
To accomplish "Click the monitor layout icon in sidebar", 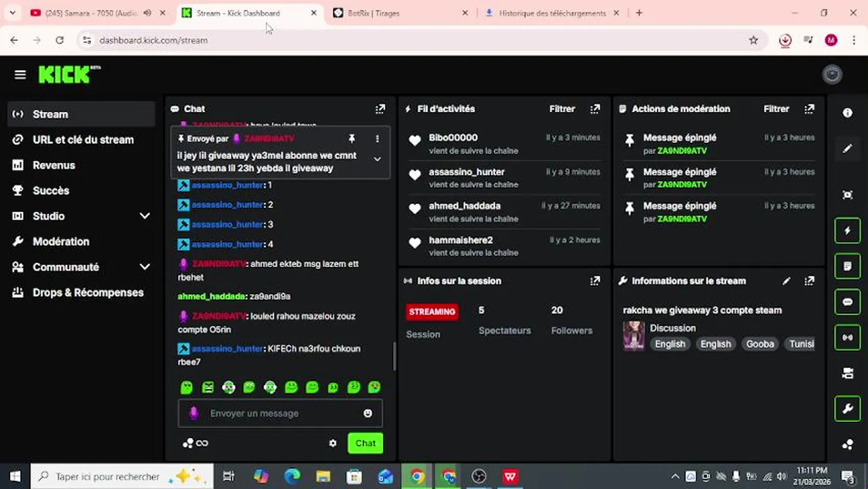I will click(x=848, y=373).
